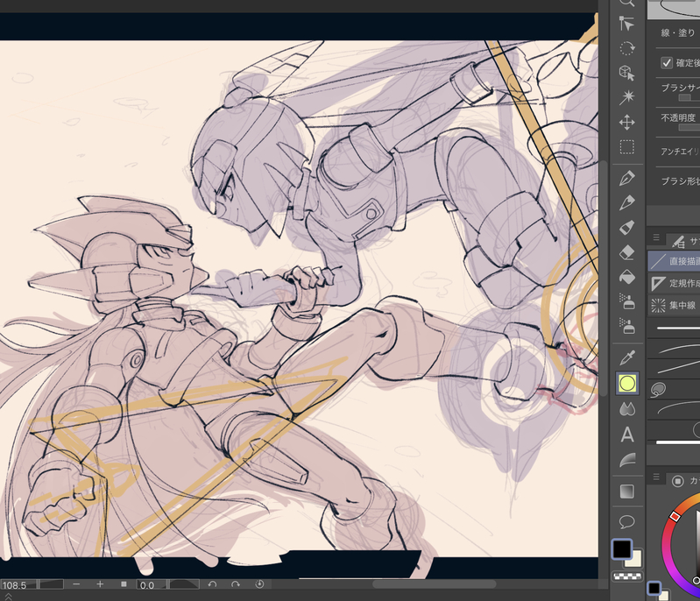Select the Balloon tool
Screen dimensions: 700x601
pyautogui.click(x=626, y=521)
